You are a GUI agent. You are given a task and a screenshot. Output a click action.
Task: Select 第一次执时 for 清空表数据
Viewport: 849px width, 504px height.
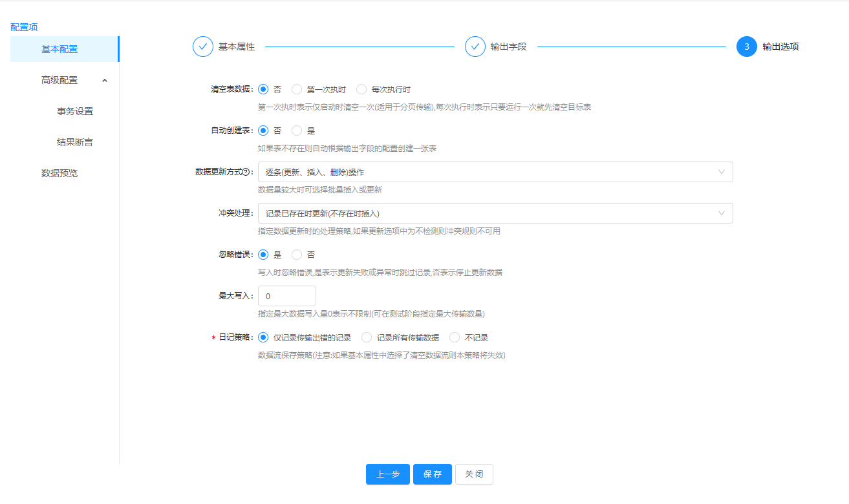coord(297,89)
